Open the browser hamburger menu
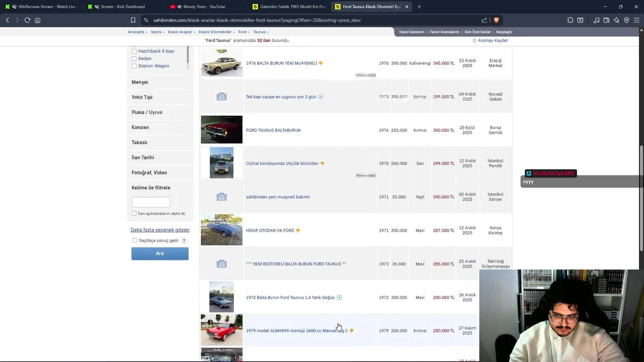The height and width of the screenshot is (362, 644). 636,20
